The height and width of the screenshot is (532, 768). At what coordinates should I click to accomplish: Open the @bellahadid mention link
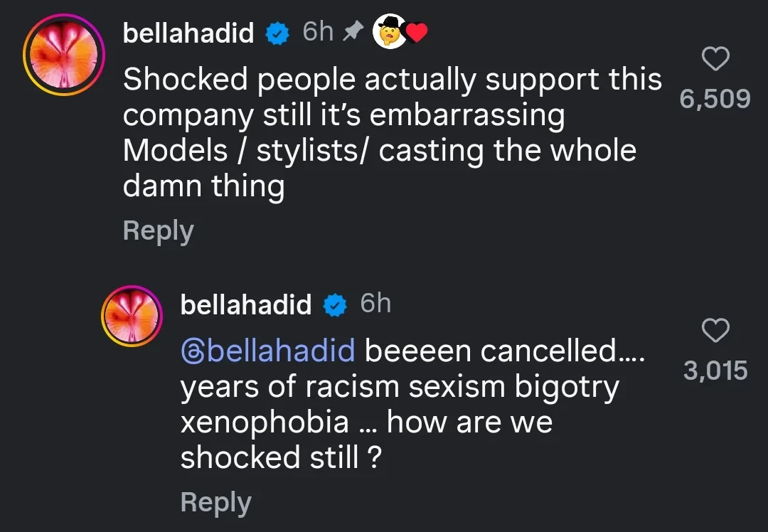[267, 350]
